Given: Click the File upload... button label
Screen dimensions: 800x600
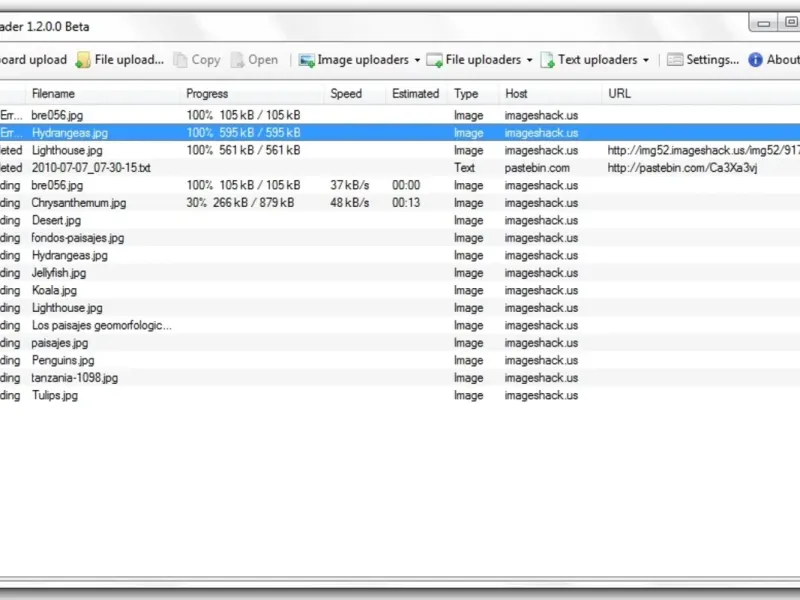Looking at the screenshot, I should 129,60.
